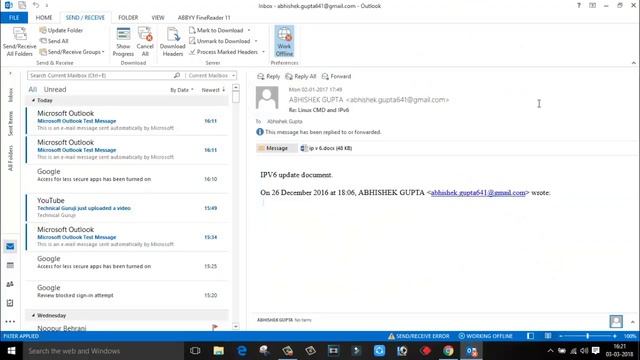Click Reply button in reading pane
Image resolution: width=640 pixels, height=360 pixels.
click(268, 76)
